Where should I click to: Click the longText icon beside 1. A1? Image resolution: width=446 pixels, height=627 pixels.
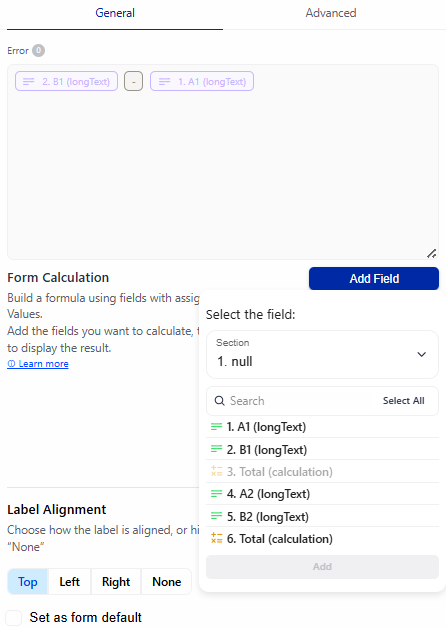pyautogui.click(x=216, y=427)
